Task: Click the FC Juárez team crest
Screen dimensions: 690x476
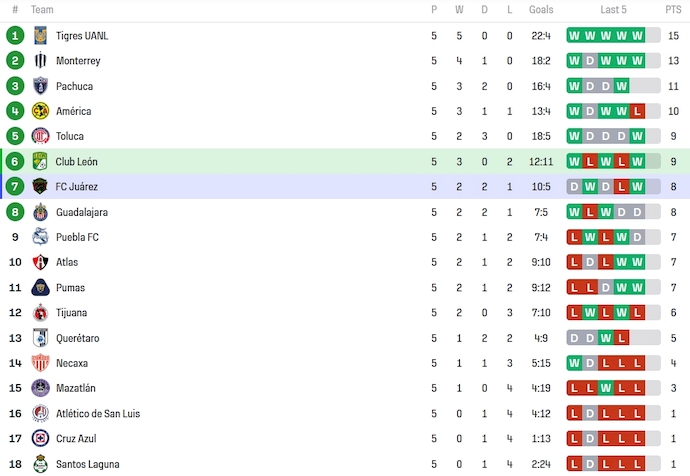Action: tap(41, 186)
